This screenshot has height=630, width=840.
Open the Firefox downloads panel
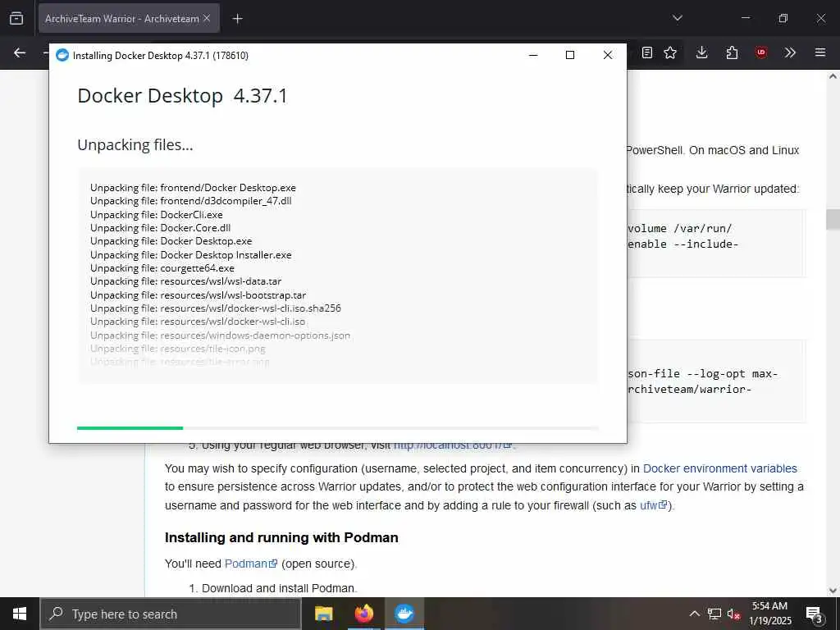(702, 52)
